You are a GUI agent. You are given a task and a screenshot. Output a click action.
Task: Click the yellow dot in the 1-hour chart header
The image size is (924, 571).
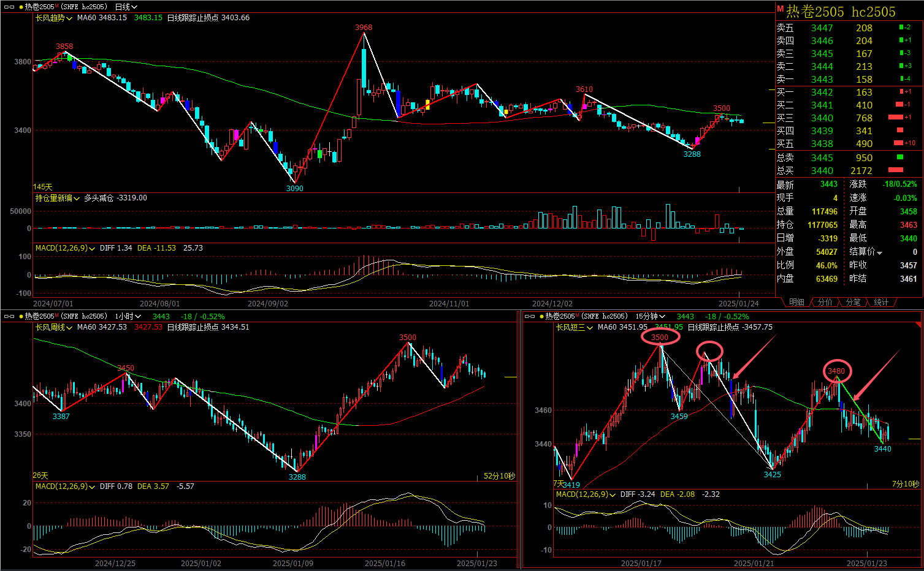point(21,316)
